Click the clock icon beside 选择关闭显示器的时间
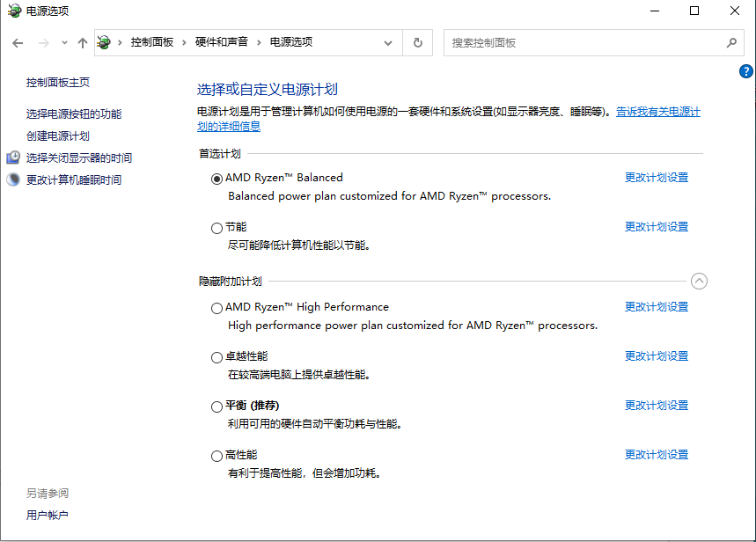 pyautogui.click(x=12, y=157)
